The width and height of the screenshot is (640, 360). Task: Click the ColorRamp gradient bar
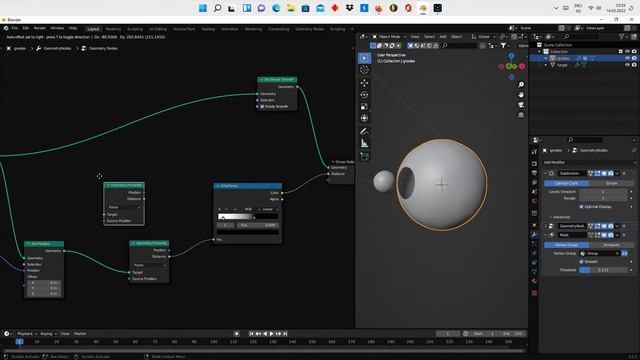248,217
